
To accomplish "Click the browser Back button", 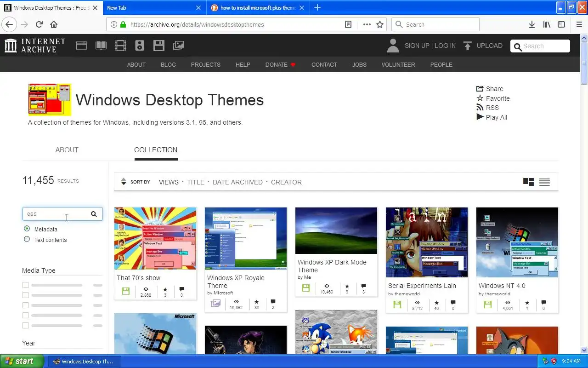I will tap(9, 24).
